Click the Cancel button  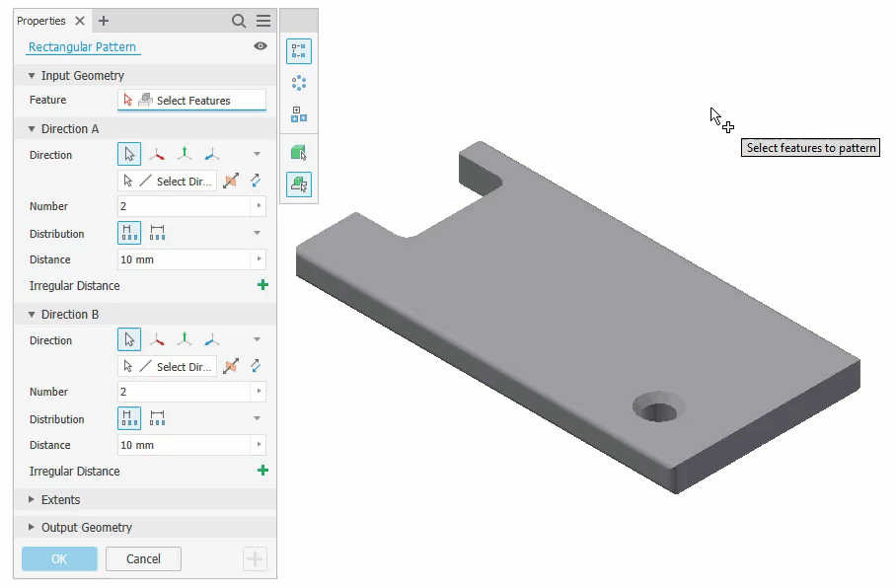[143, 558]
